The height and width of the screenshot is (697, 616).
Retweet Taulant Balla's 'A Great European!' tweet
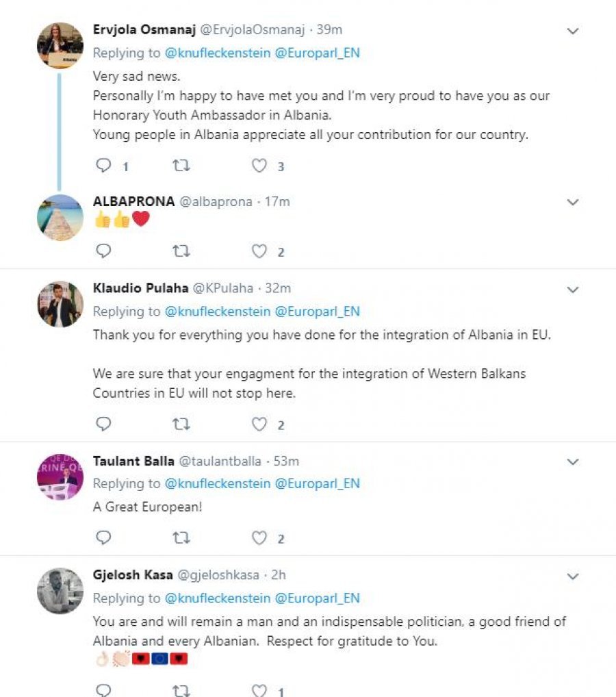[181, 538]
